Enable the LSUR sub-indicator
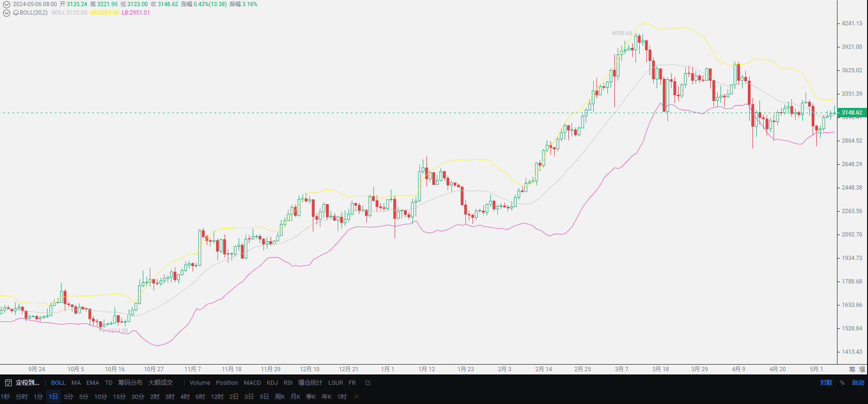 [x=336, y=383]
